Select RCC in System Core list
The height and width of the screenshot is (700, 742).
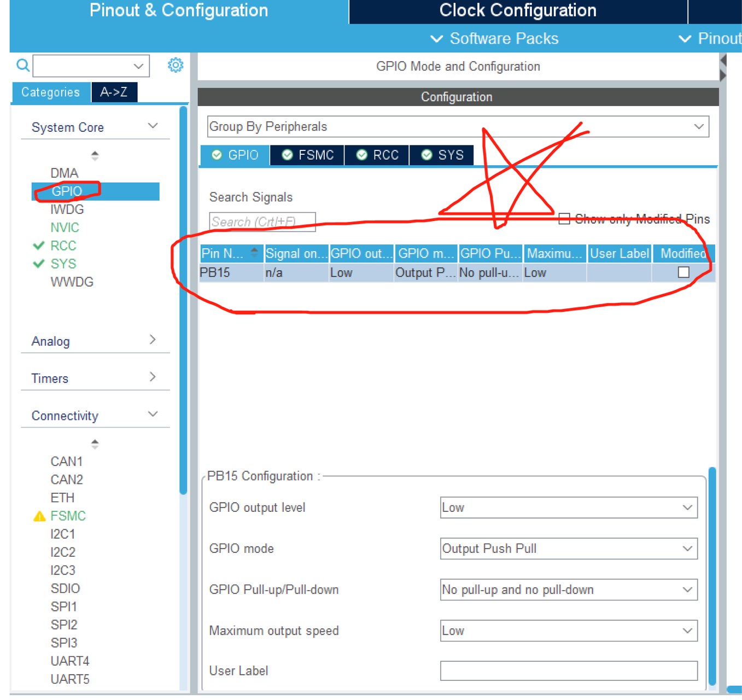point(63,246)
